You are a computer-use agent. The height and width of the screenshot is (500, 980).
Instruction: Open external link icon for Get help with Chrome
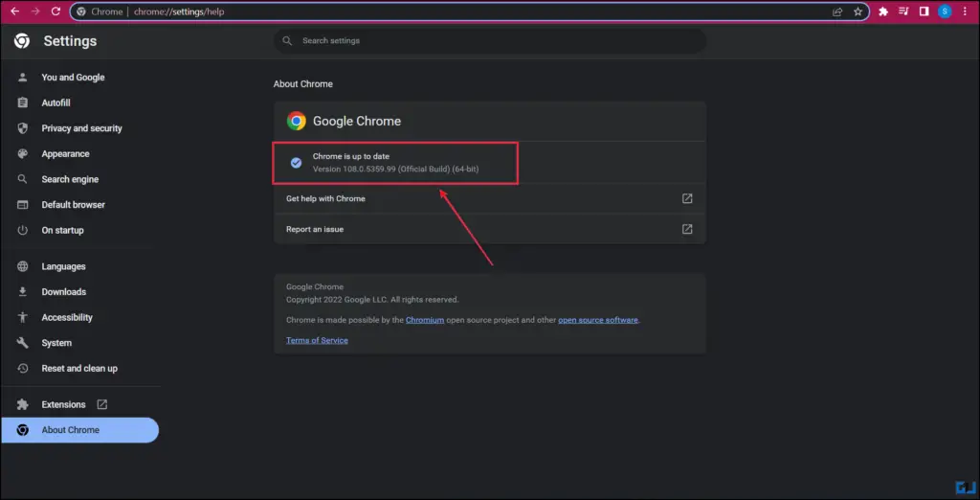[687, 198]
